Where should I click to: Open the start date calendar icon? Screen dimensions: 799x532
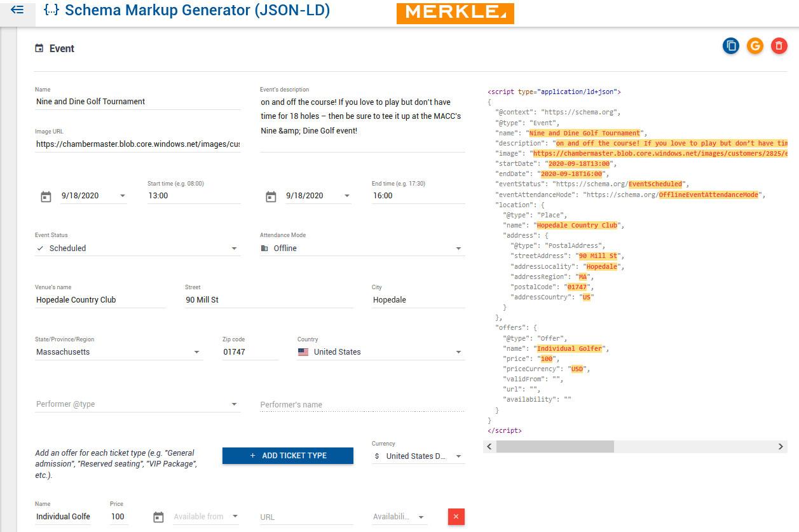(x=46, y=196)
